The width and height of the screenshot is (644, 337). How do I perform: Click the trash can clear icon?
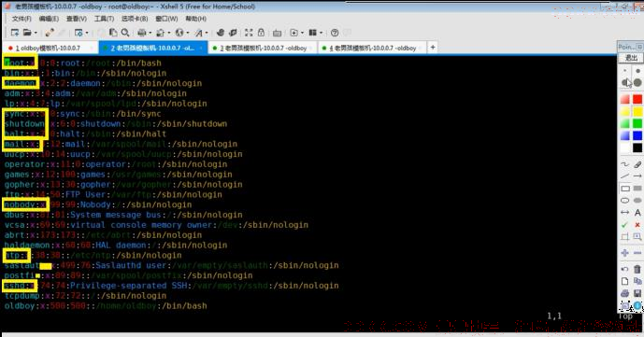click(x=637, y=269)
